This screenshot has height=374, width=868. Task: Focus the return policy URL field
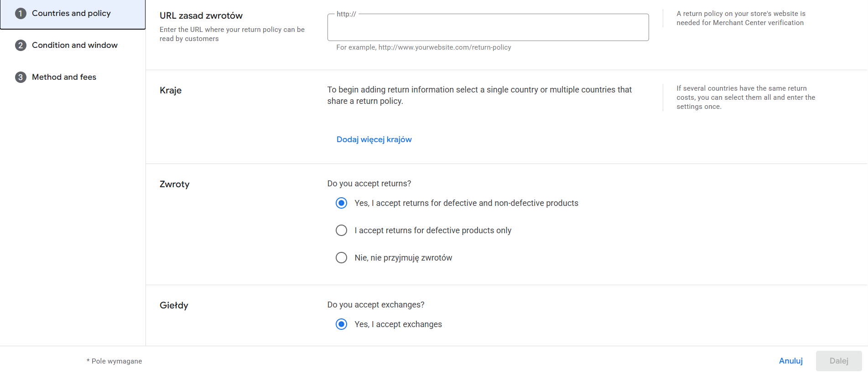pyautogui.click(x=488, y=27)
